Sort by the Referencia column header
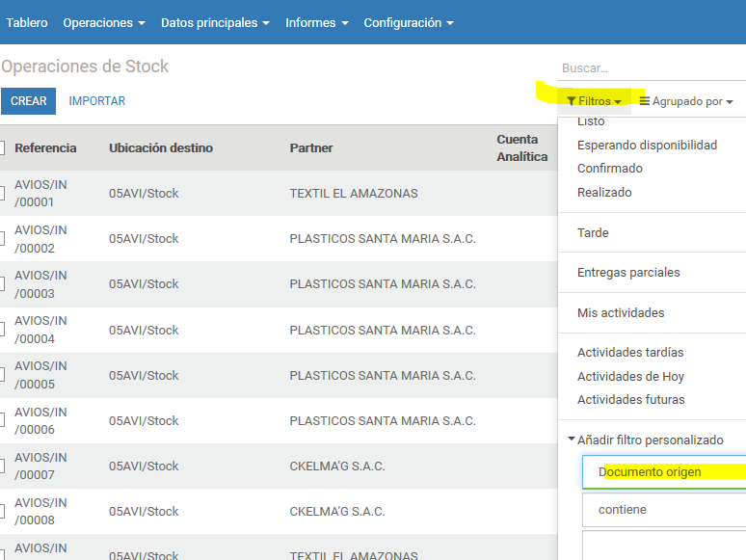 tap(45, 147)
